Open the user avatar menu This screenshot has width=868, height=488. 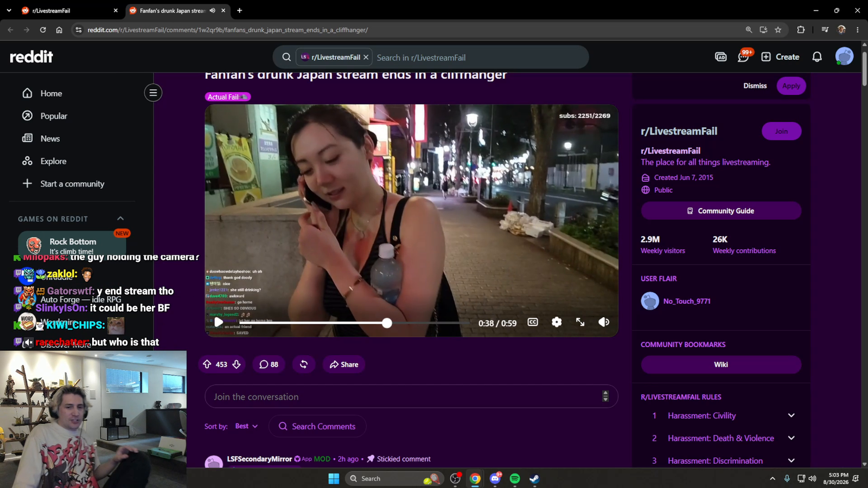click(x=844, y=56)
